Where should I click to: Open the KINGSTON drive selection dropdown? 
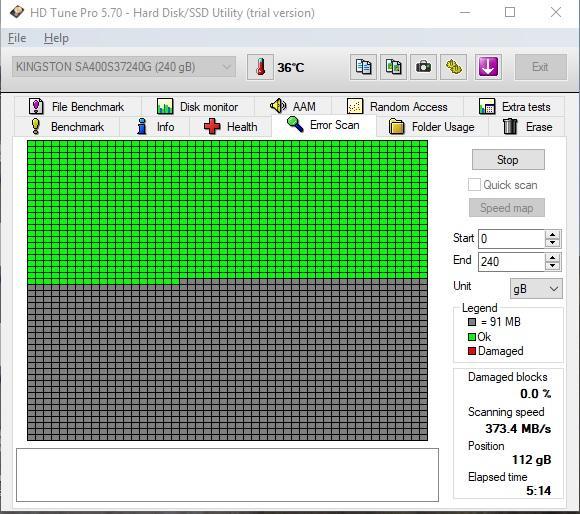124,67
